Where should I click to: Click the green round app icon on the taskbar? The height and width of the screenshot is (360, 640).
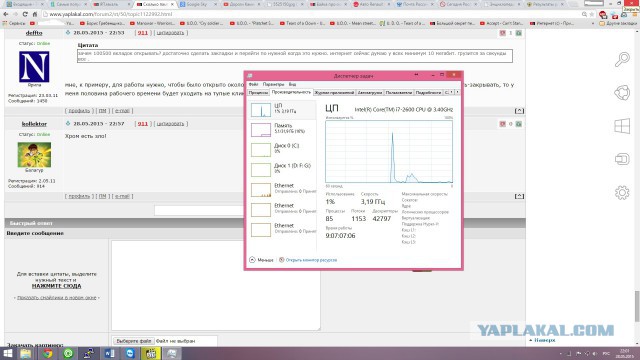[x=68, y=353]
